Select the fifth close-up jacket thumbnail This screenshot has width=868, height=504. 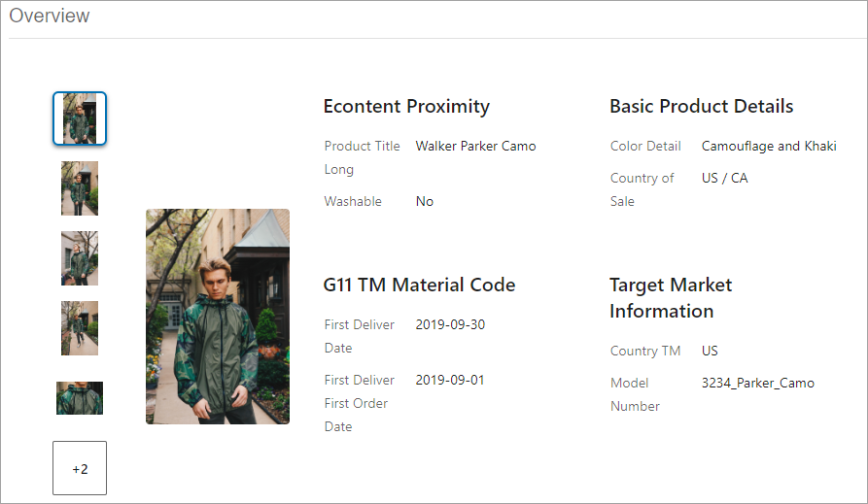[80, 398]
